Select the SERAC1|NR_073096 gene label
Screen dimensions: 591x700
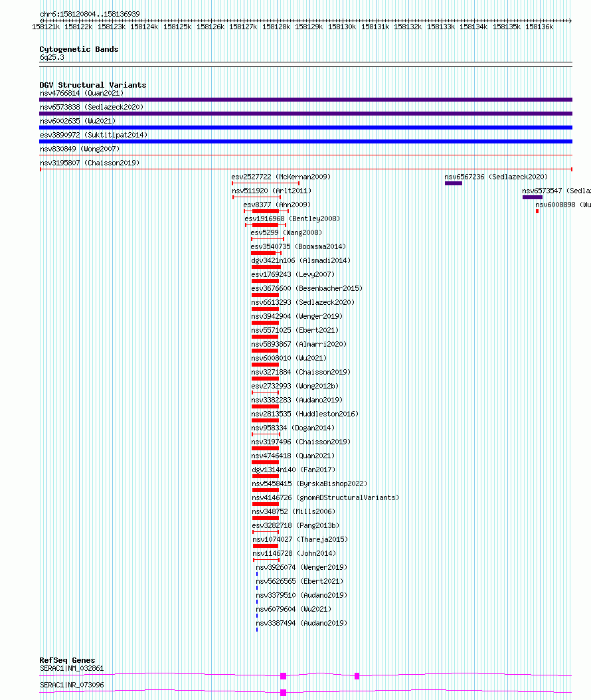pos(72,685)
